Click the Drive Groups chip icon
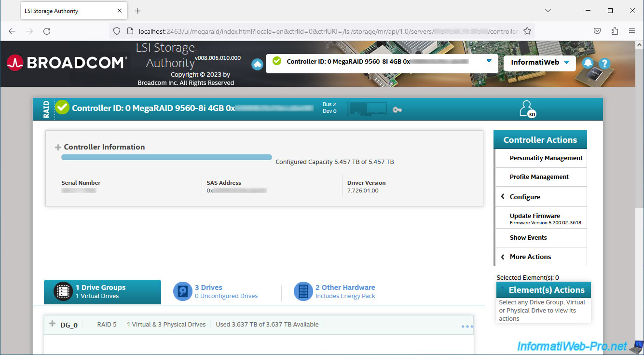The image size is (644, 355). click(x=63, y=291)
